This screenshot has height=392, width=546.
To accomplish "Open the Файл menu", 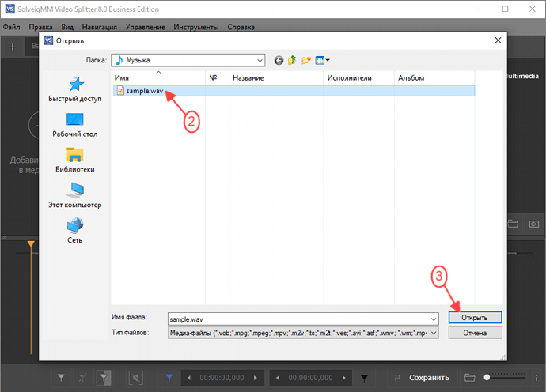I will pos(12,27).
